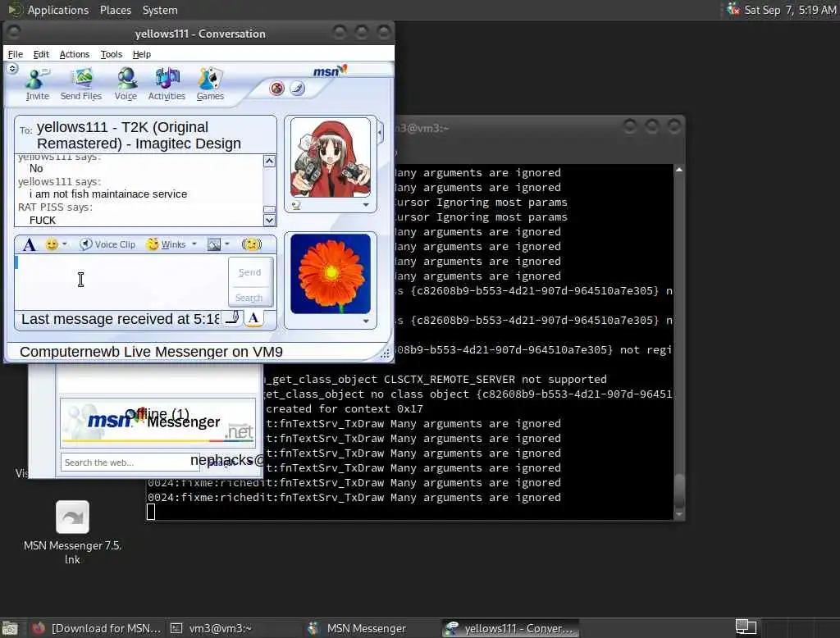Open the File menu

coord(15,54)
